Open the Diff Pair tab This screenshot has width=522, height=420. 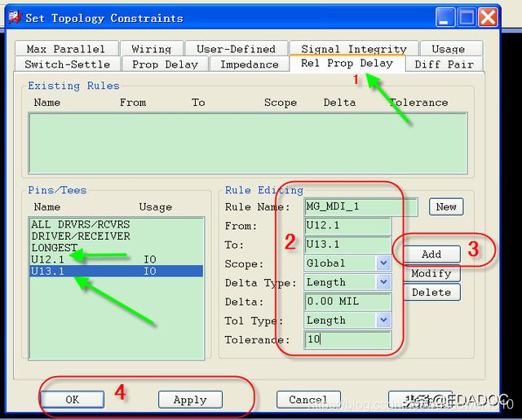[444, 64]
